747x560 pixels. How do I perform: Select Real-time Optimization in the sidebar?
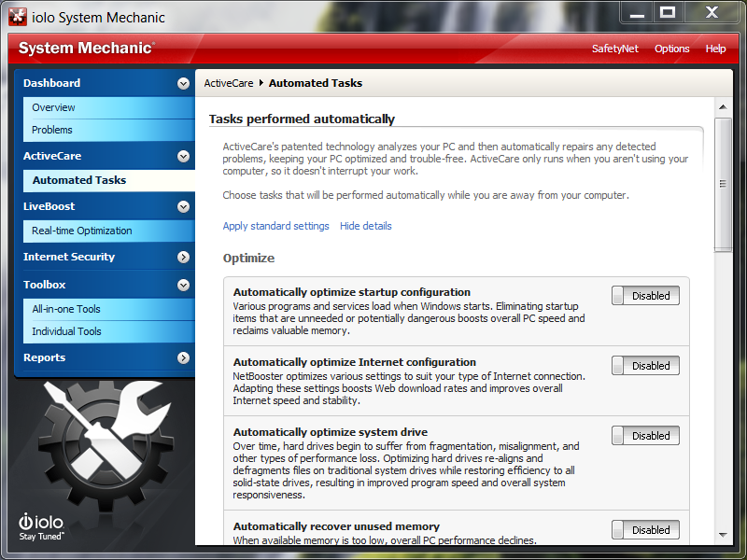82,231
